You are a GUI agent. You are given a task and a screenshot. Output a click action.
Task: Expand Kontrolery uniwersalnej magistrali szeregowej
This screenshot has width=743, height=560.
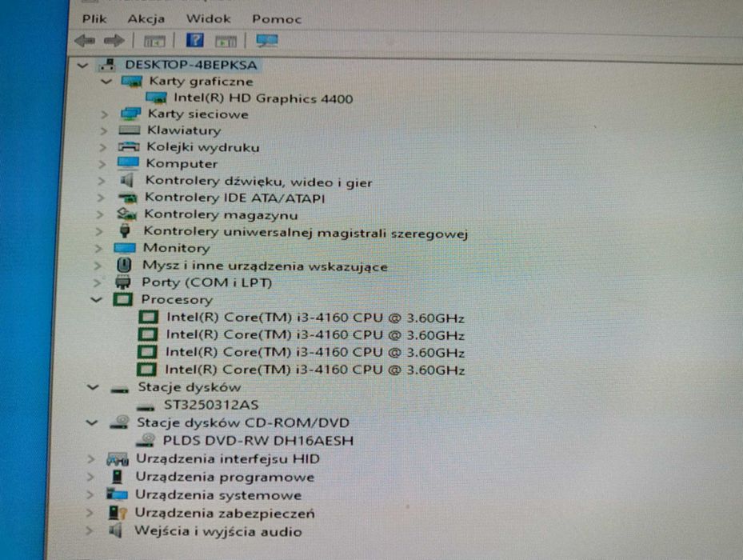click(x=99, y=231)
